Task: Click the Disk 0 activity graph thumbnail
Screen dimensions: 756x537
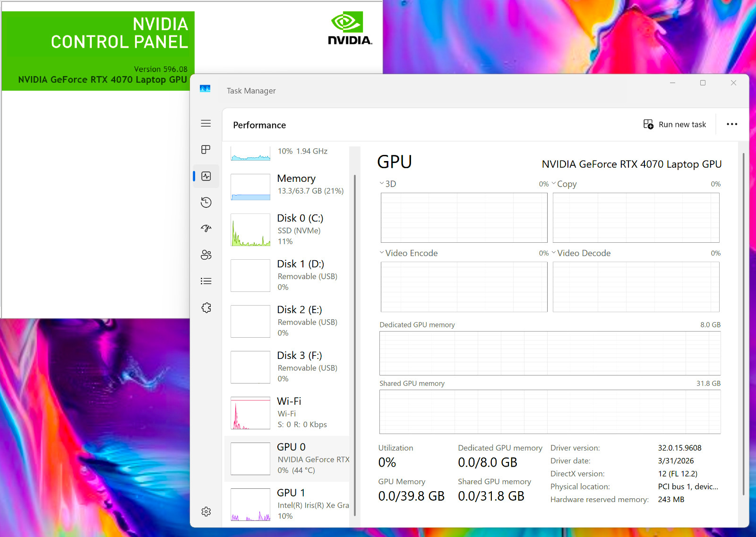Action: (x=250, y=230)
